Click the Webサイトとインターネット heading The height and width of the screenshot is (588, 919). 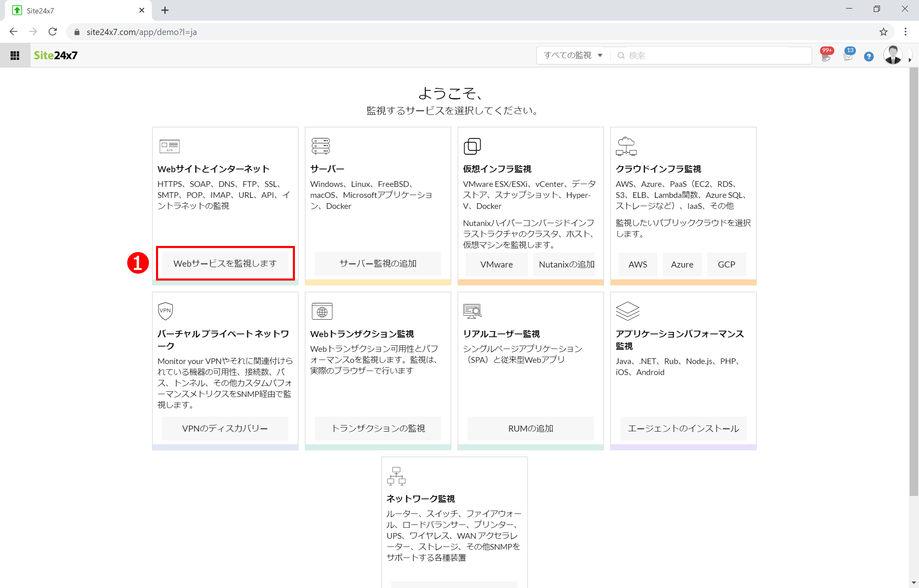[x=213, y=169]
